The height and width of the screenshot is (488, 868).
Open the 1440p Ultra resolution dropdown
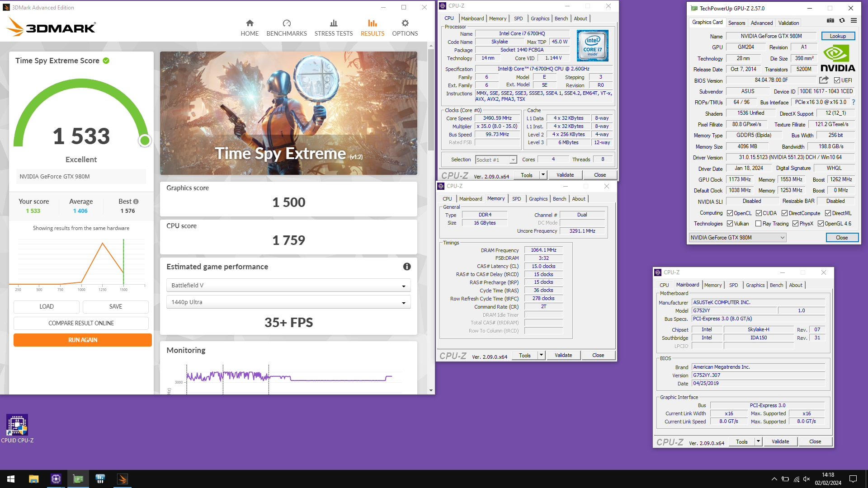click(288, 302)
